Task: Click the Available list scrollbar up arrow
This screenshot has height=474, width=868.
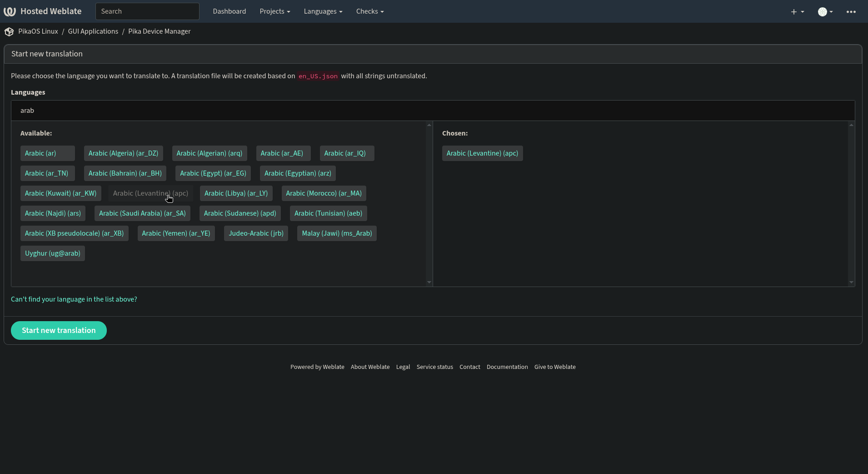Action: (429, 125)
